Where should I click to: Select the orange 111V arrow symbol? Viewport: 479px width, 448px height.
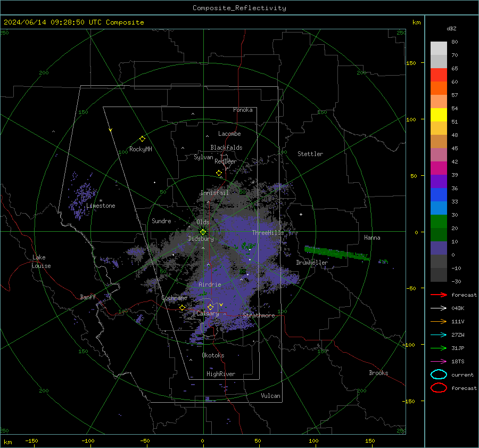click(439, 321)
